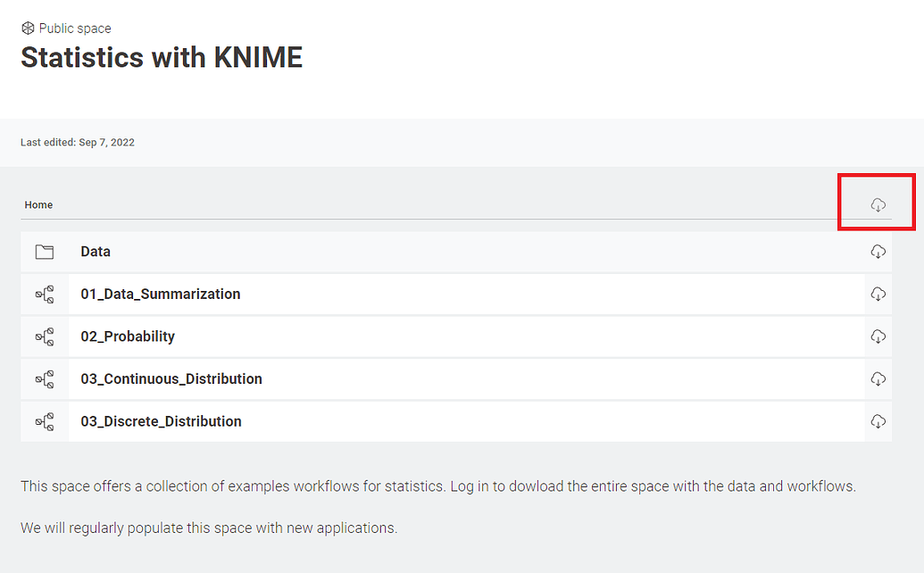
Task: Click the Last edited date text
Action: coord(77,142)
